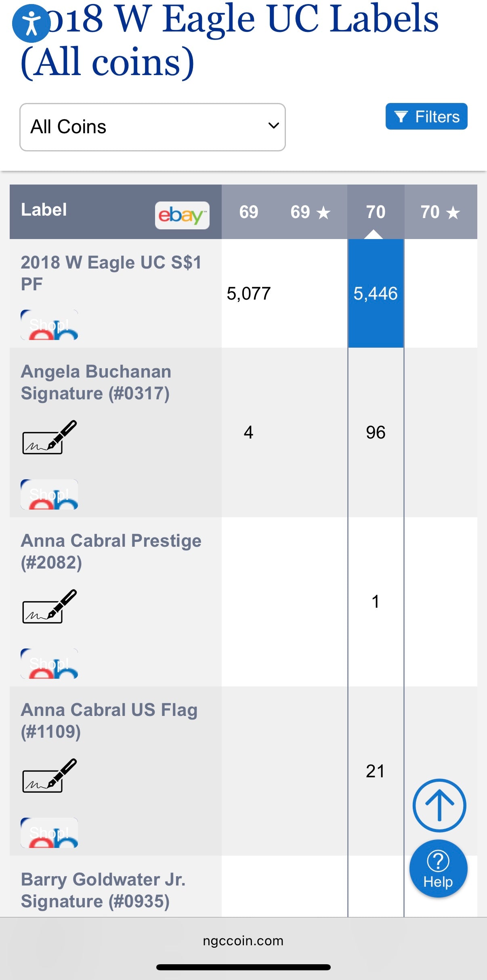Open the Help chat button
Image resolution: width=487 pixels, height=980 pixels.
pyautogui.click(x=438, y=868)
